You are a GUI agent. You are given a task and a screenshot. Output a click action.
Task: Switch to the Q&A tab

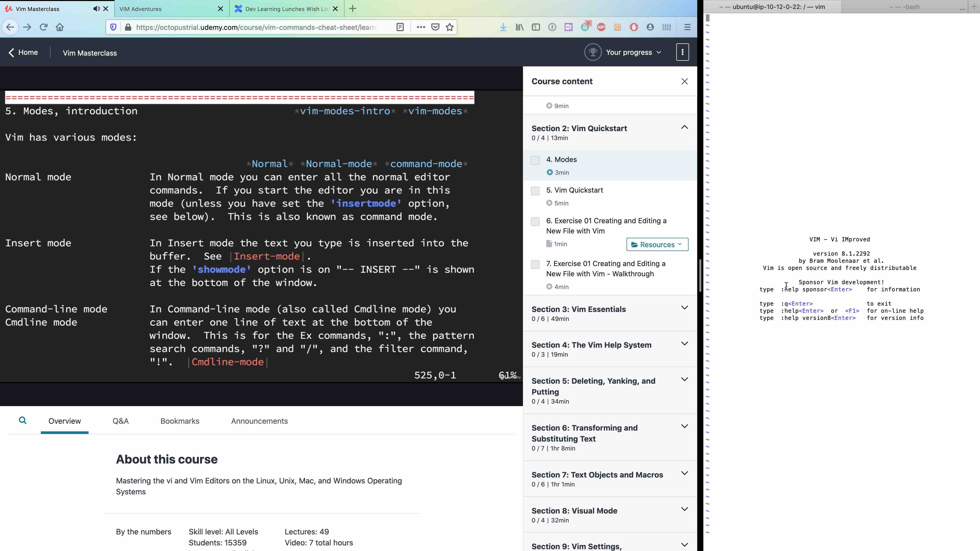click(x=121, y=421)
